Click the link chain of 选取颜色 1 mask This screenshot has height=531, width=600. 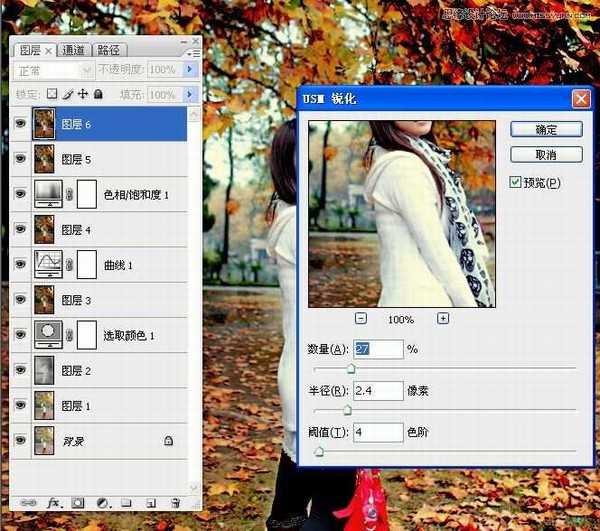(69, 335)
